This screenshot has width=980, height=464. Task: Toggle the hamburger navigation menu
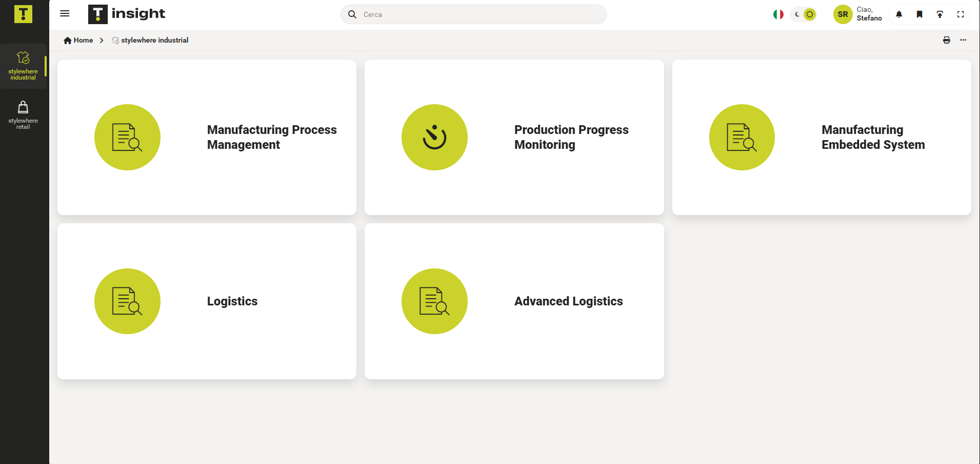coord(65,14)
